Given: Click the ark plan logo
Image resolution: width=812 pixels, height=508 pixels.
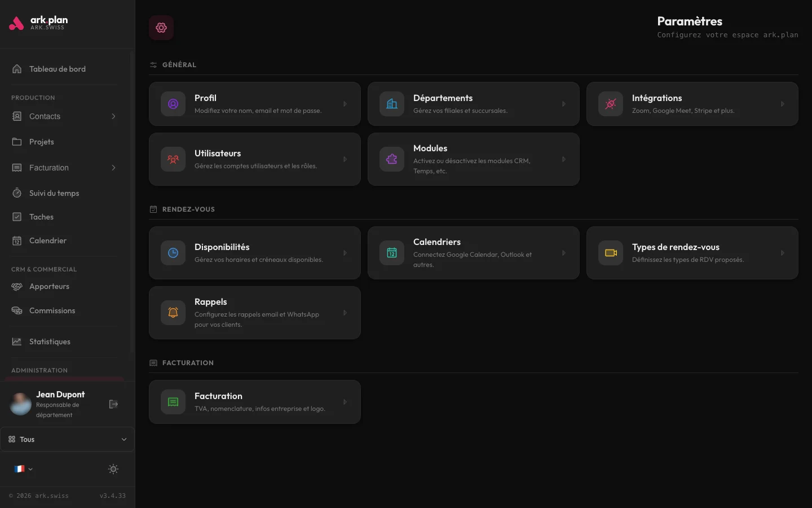Looking at the screenshot, I should pos(38,23).
